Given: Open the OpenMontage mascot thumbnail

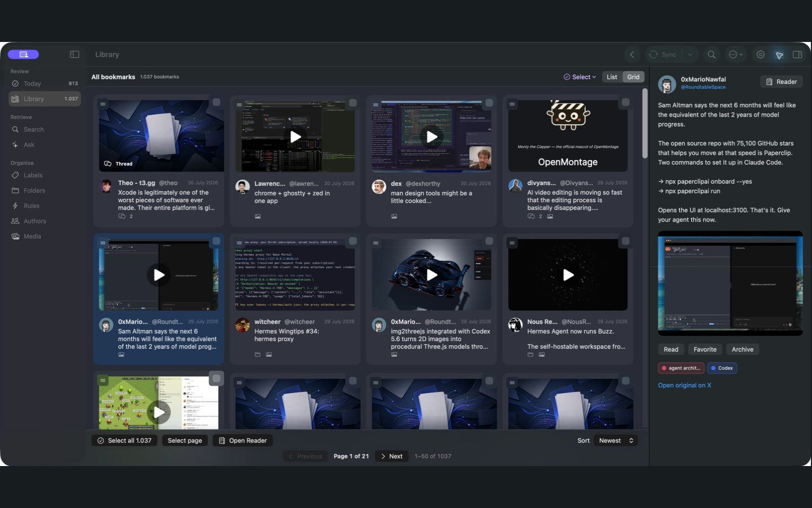Looking at the screenshot, I should click(x=568, y=136).
